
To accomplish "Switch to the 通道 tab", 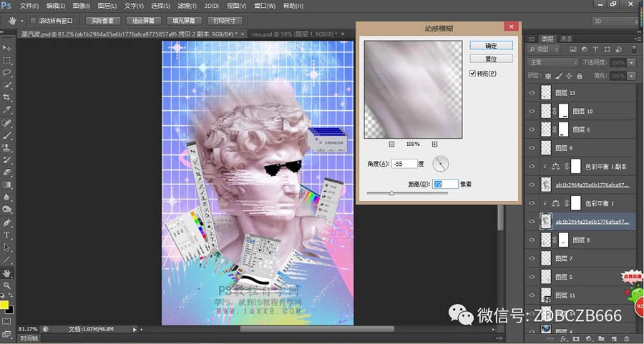I will coord(566,39).
